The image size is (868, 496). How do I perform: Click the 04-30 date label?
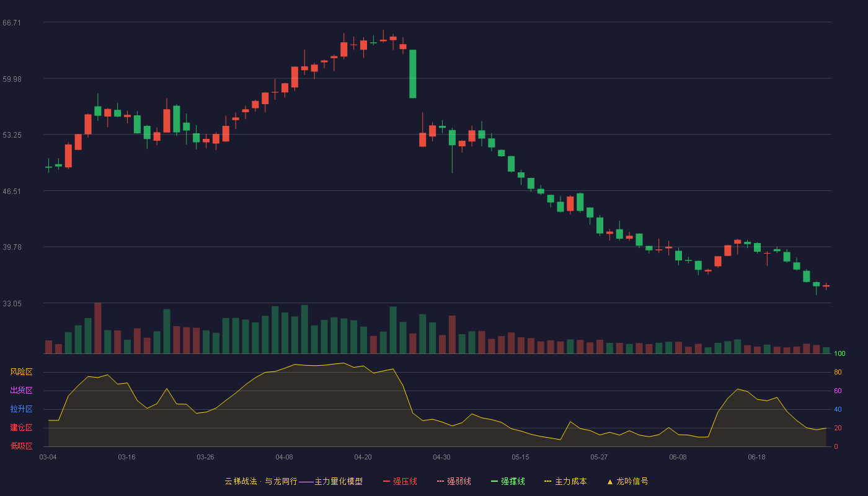[441, 457]
